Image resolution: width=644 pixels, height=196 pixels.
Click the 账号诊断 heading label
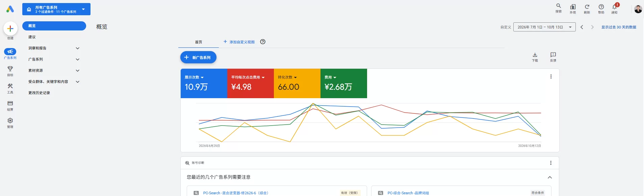[x=198, y=163]
